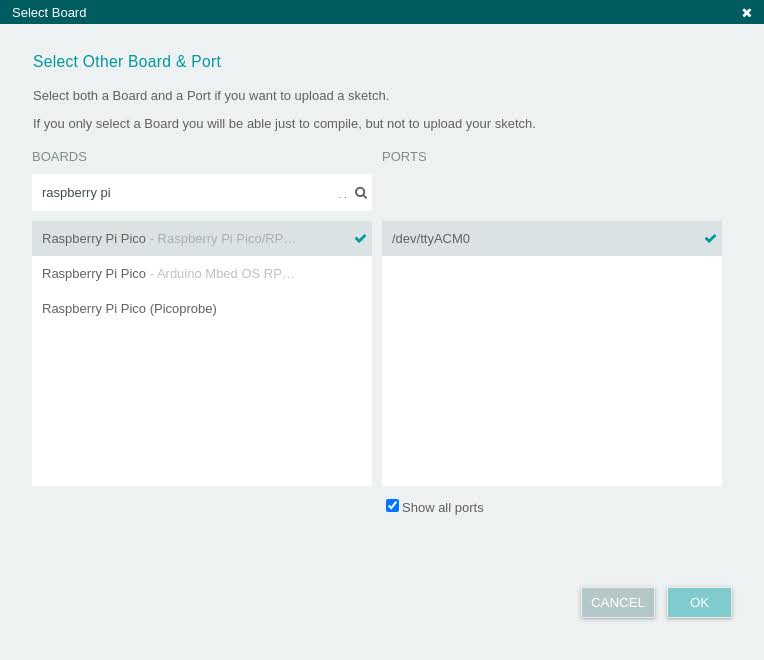
Task: Choose Raspberry Pi Pico (Picoprobe) board
Action: pos(202,309)
